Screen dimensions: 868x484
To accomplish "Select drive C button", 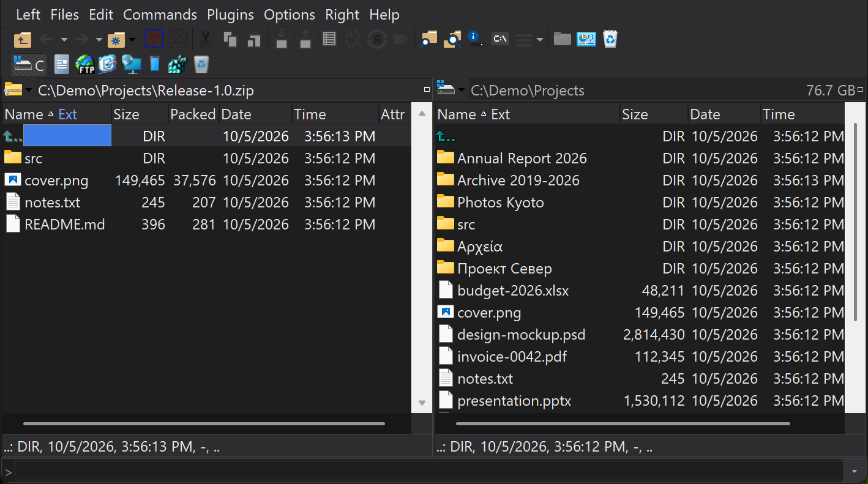I will pyautogui.click(x=30, y=64).
